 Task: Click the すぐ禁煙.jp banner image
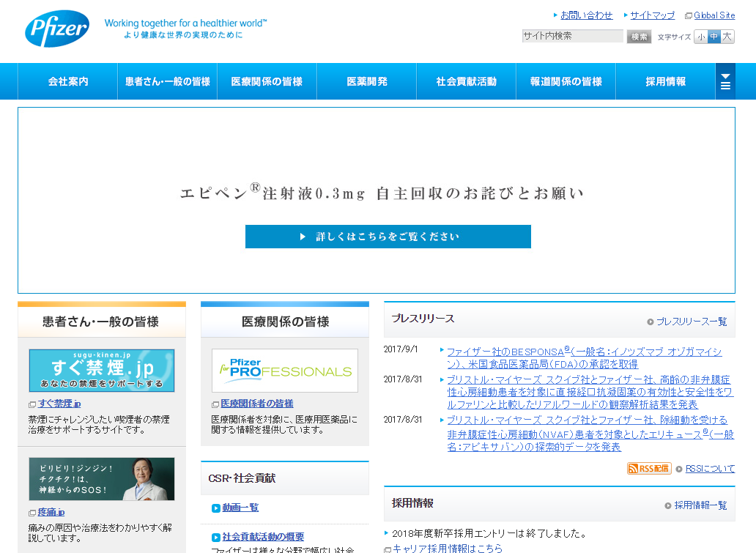[102, 371]
